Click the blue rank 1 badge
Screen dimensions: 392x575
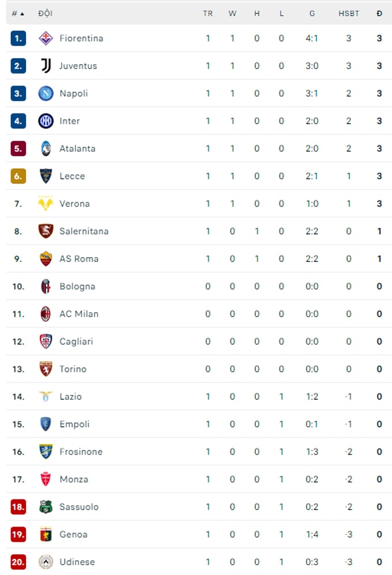(18, 38)
